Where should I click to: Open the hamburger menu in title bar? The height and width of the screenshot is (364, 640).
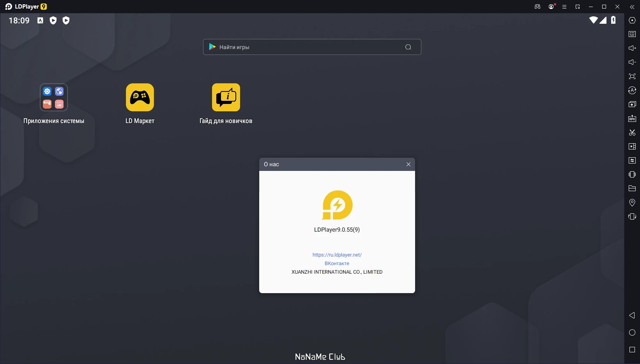click(564, 7)
